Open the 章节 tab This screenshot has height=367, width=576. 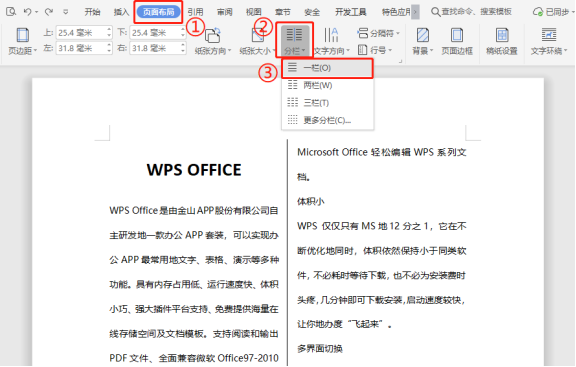[282, 12]
